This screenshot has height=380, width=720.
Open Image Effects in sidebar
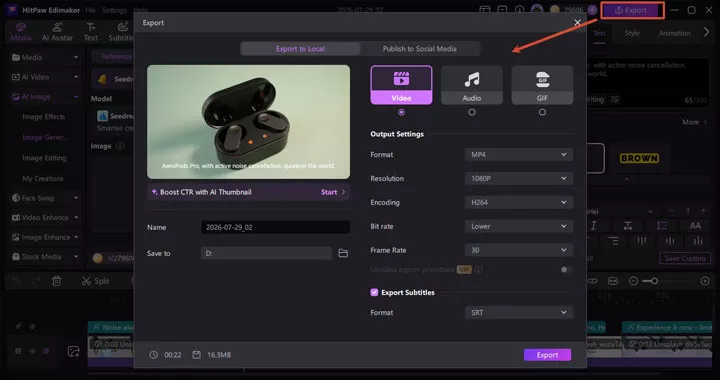[x=44, y=117]
